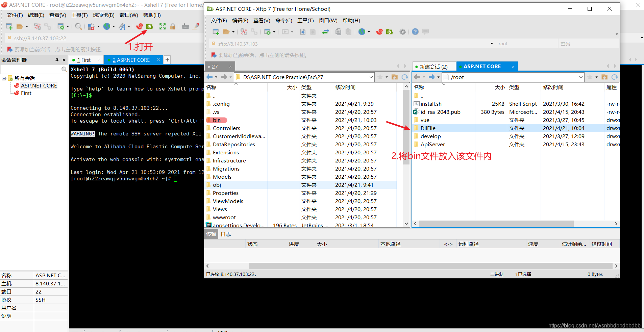Toggle fullscreen mode icon in Xshell toolbar

[x=163, y=26]
